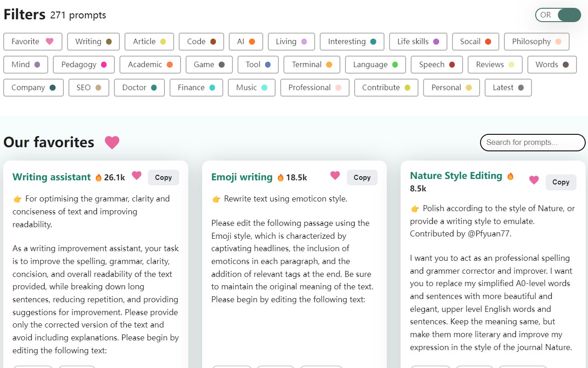Image resolution: width=588 pixels, height=368 pixels.
Task: Copy the Emoji writing prompt
Action: 362,178
